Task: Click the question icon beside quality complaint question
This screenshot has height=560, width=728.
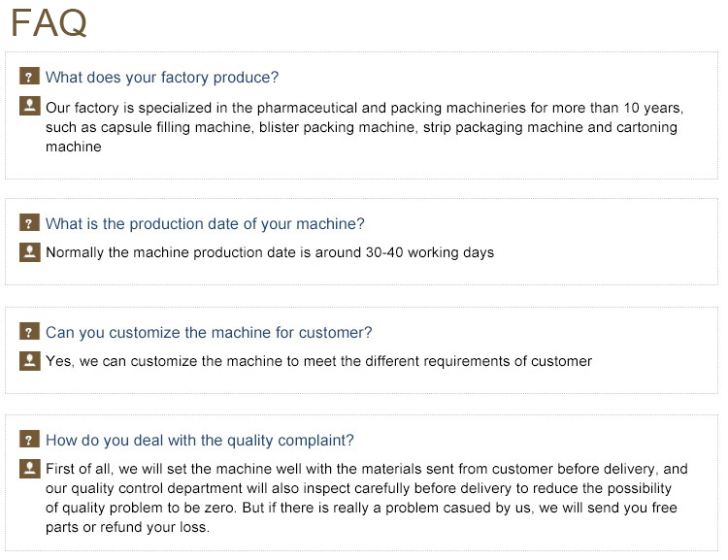Action: 29,440
